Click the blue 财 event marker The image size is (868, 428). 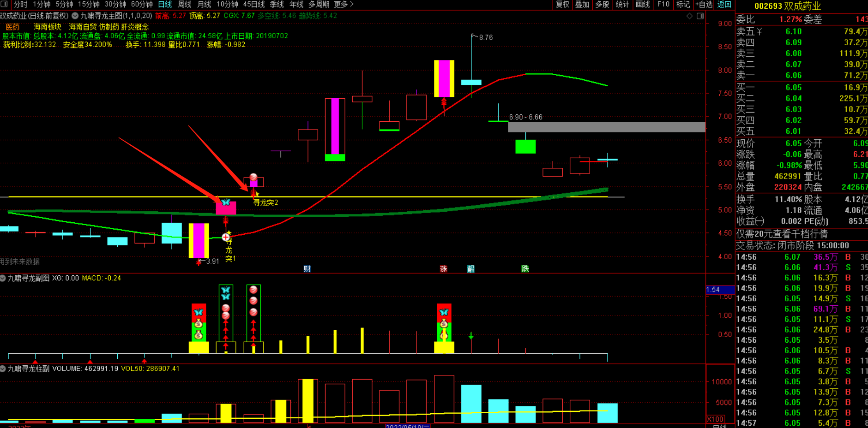(307, 269)
